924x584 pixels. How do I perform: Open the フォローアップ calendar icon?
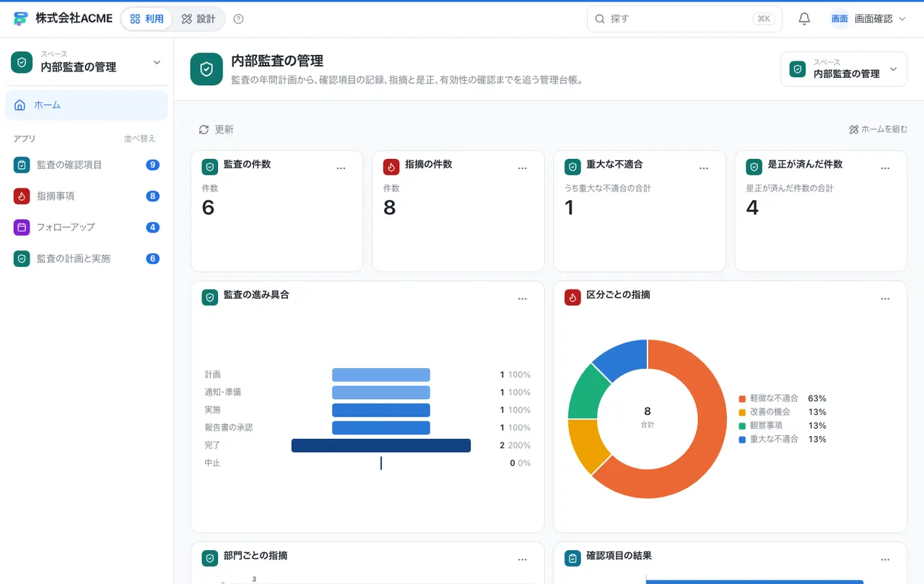pos(22,227)
